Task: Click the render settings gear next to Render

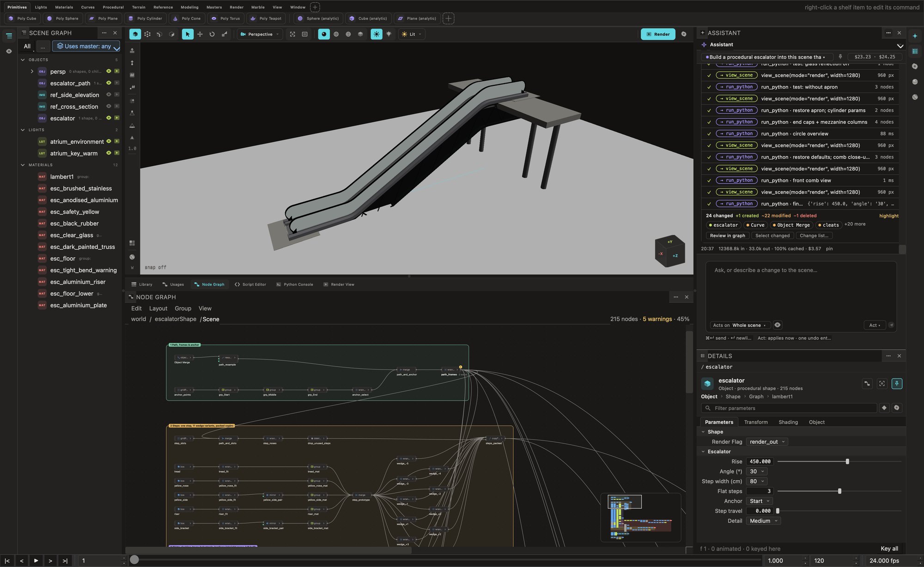Action: tap(684, 34)
